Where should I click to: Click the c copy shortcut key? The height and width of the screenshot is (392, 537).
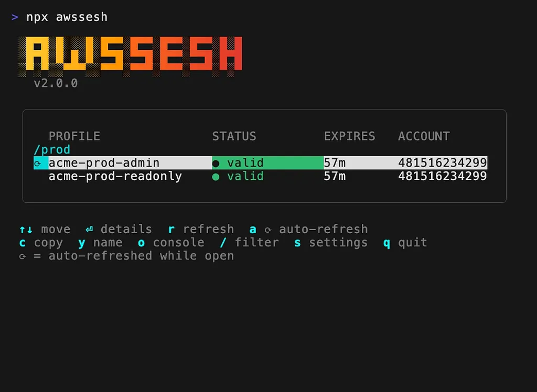(x=22, y=243)
